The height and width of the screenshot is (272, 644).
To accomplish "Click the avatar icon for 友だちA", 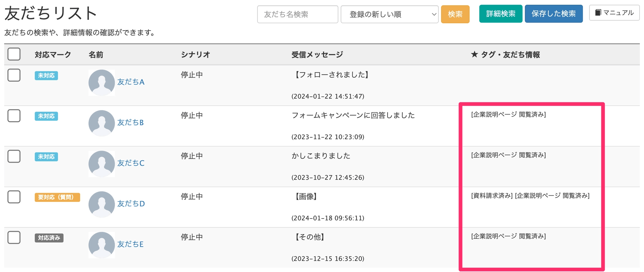I will 101,82.
